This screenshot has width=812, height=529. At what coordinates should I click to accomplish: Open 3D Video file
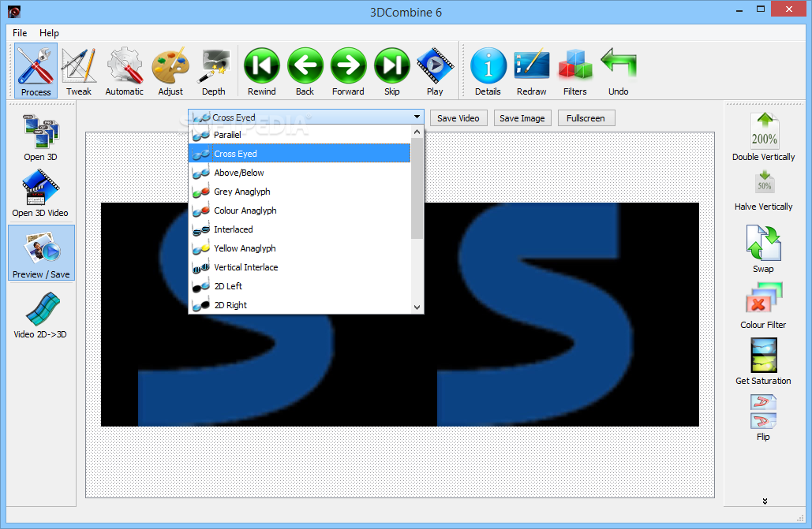pyautogui.click(x=40, y=194)
